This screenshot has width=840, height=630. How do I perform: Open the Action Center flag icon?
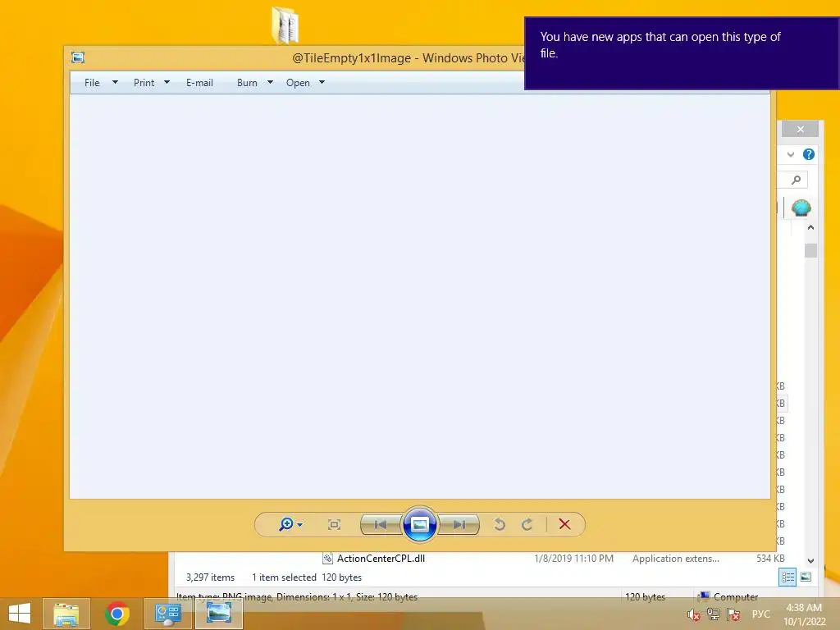[x=733, y=614]
